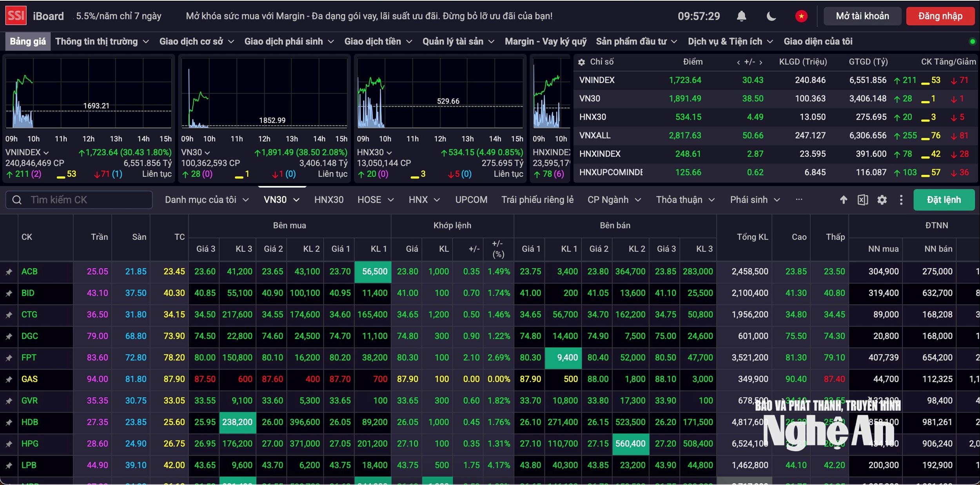980x485 pixels.
Task: Click the green Đặt lệnh button
Action: (944, 200)
